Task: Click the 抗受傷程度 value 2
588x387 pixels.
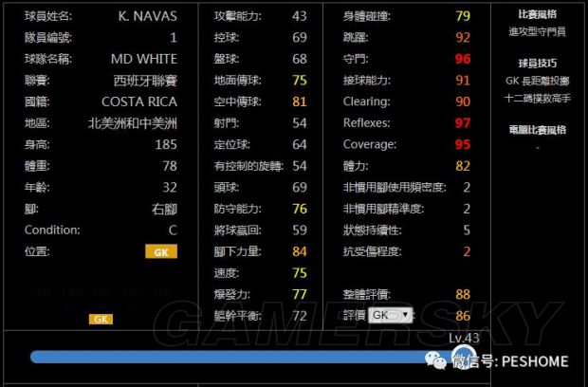Action: [467, 251]
